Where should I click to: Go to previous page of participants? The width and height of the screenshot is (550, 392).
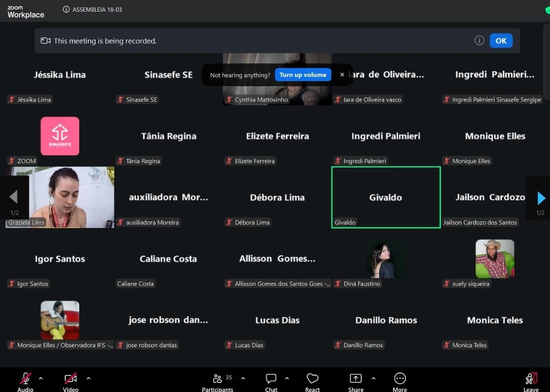(x=14, y=197)
